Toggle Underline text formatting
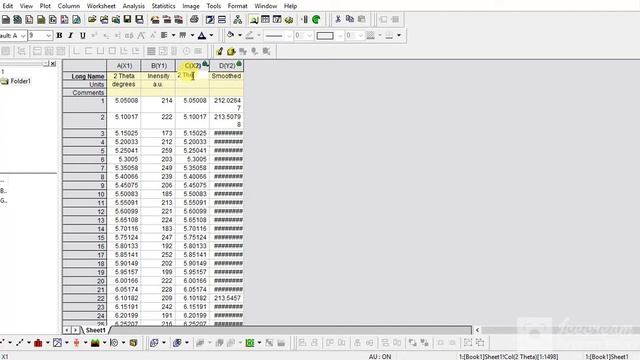The image size is (640, 360). pos(82,36)
